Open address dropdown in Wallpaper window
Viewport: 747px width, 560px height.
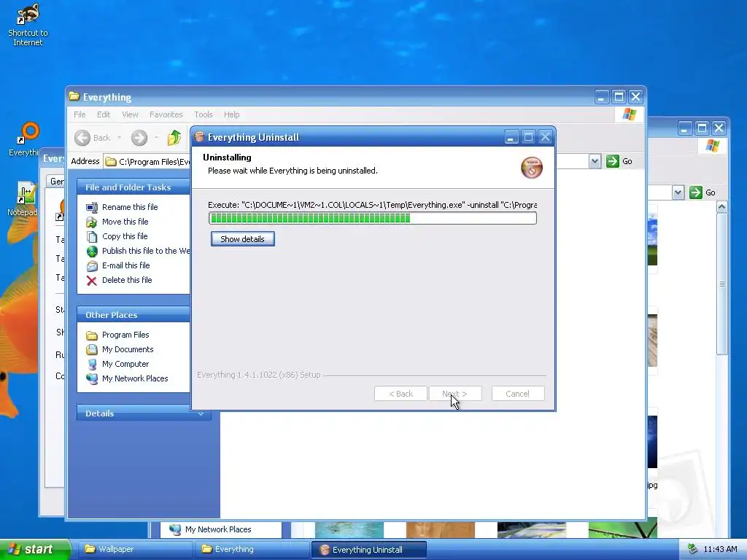pos(678,192)
